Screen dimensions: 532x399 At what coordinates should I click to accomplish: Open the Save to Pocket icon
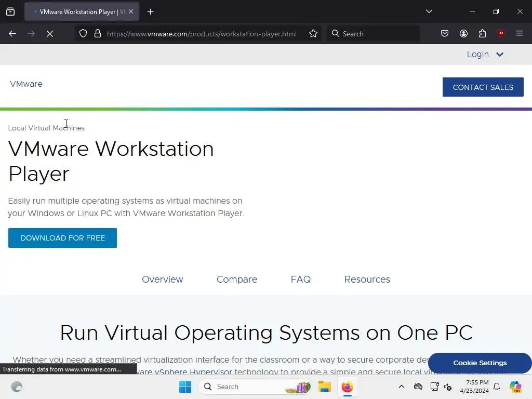point(445,33)
